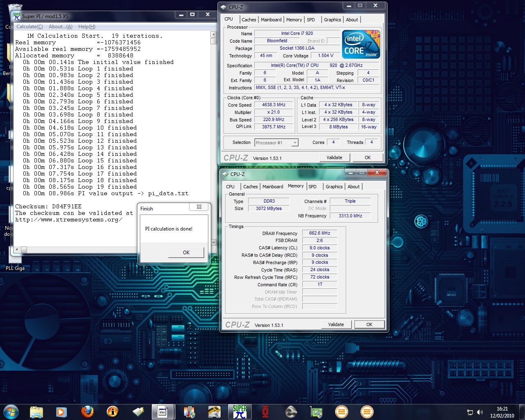
Task: Click the CAS# Latency value 9.0 clocks
Action: click(x=320, y=248)
